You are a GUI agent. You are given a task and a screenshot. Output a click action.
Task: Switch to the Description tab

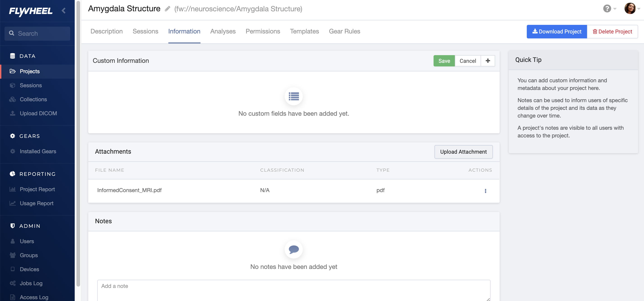pos(107,31)
